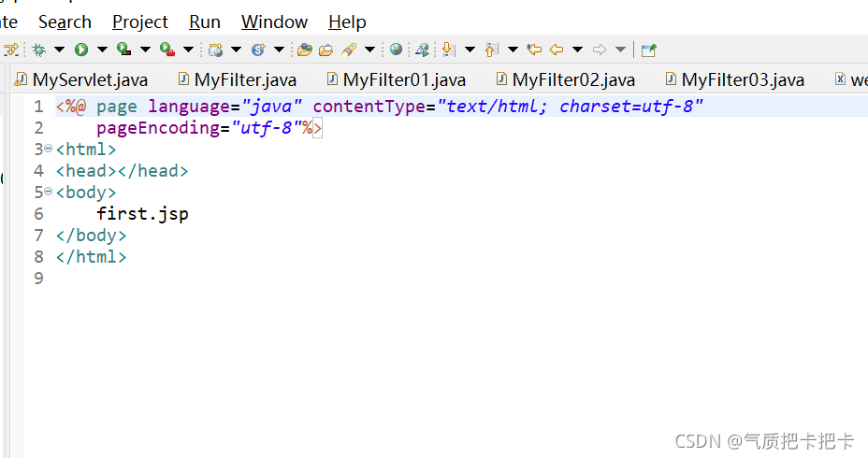Switch to the MyFilter01.java tab

[x=397, y=80]
